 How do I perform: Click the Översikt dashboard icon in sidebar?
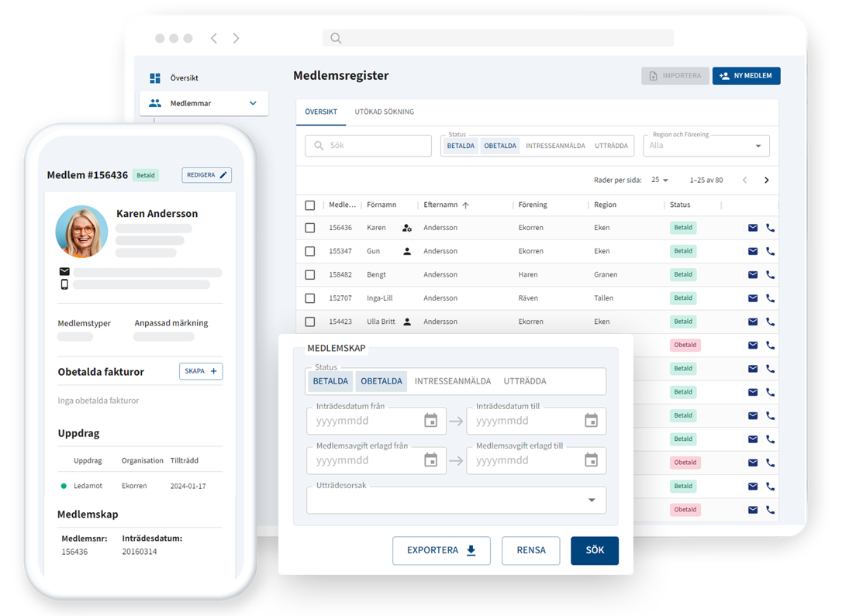(x=155, y=78)
